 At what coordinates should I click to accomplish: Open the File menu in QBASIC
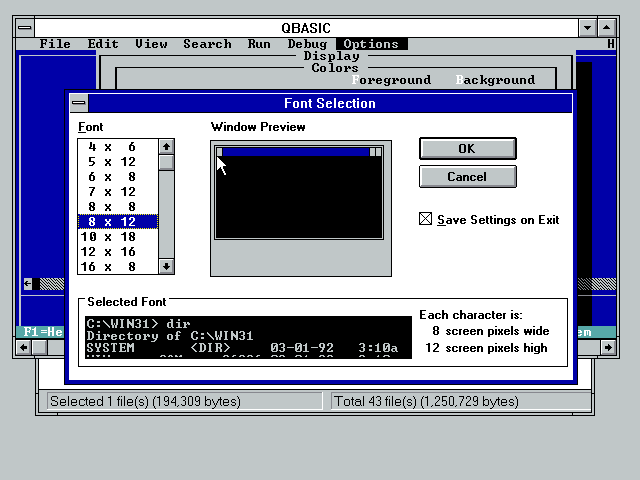point(55,44)
